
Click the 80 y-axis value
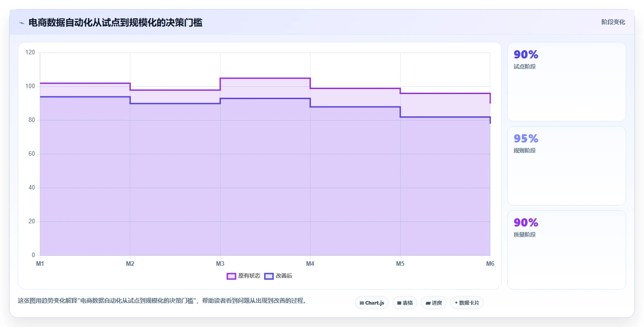[x=32, y=120]
